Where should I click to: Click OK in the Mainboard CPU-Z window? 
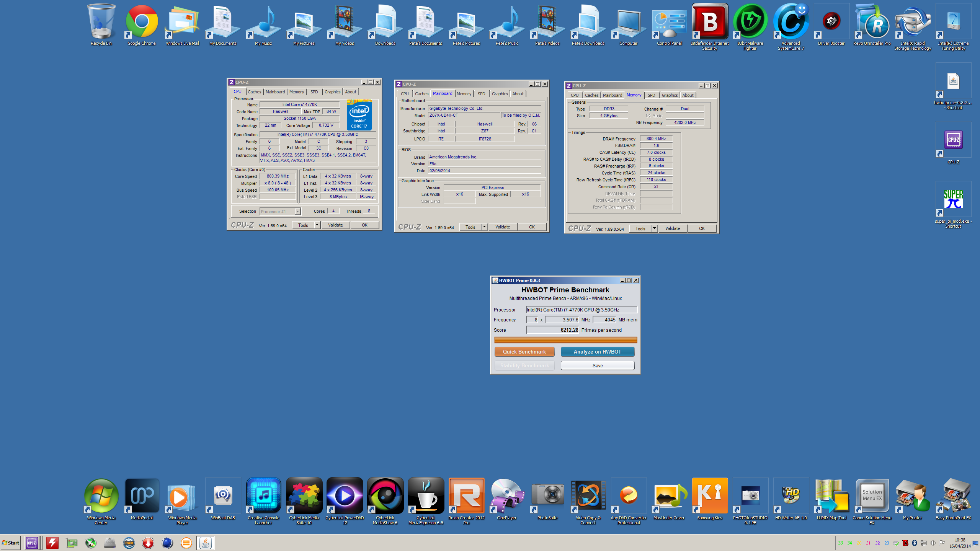pyautogui.click(x=532, y=227)
